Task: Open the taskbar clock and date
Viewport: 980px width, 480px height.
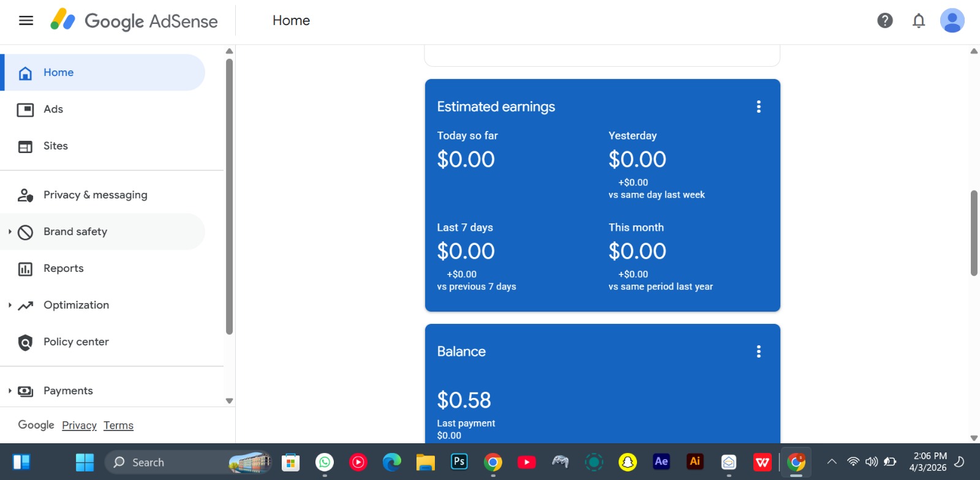Action: click(929, 462)
